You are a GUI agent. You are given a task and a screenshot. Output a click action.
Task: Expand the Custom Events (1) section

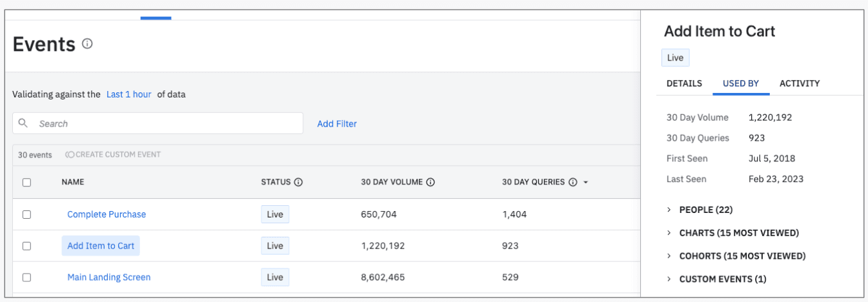pos(669,279)
